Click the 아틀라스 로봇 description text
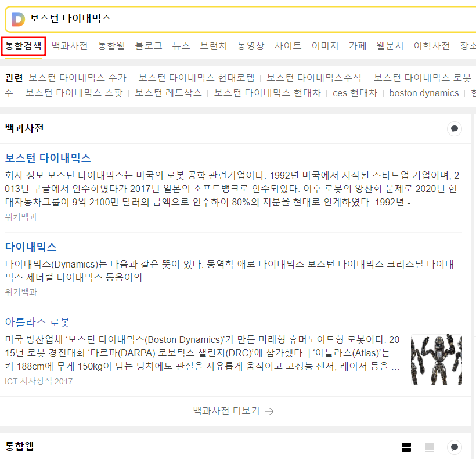This screenshot has height=459, width=476. pos(202,353)
